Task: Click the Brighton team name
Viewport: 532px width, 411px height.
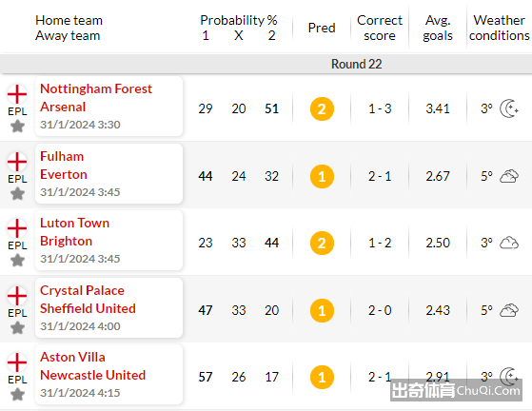Action: pyautogui.click(x=67, y=241)
